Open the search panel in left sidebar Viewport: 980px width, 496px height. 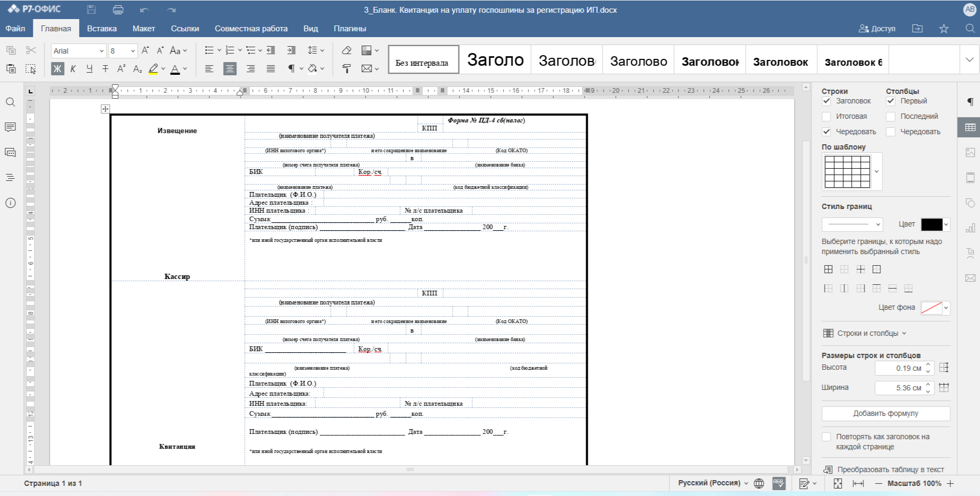[10, 102]
